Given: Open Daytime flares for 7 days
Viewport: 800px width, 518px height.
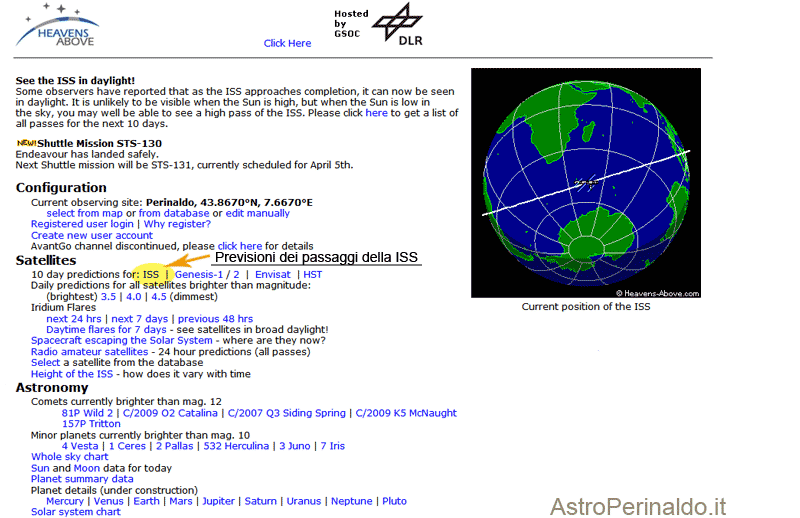Looking at the screenshot, I should tap(106, 330).
